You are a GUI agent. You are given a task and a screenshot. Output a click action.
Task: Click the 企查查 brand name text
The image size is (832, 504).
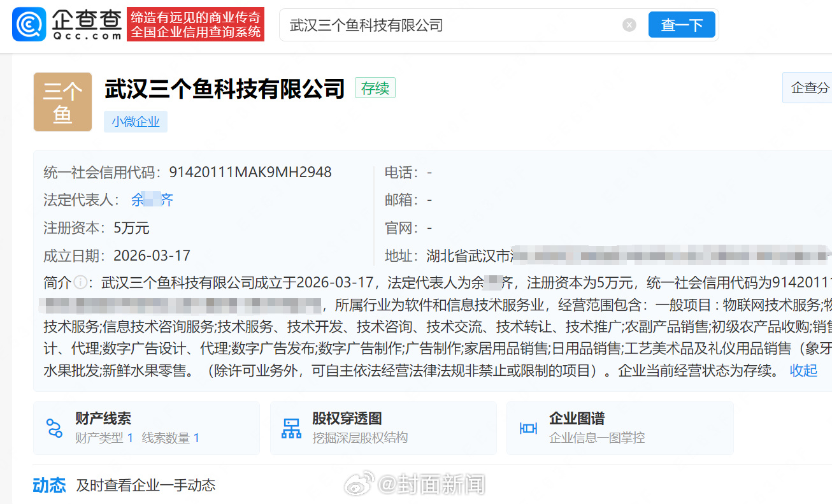coord(87,20)
